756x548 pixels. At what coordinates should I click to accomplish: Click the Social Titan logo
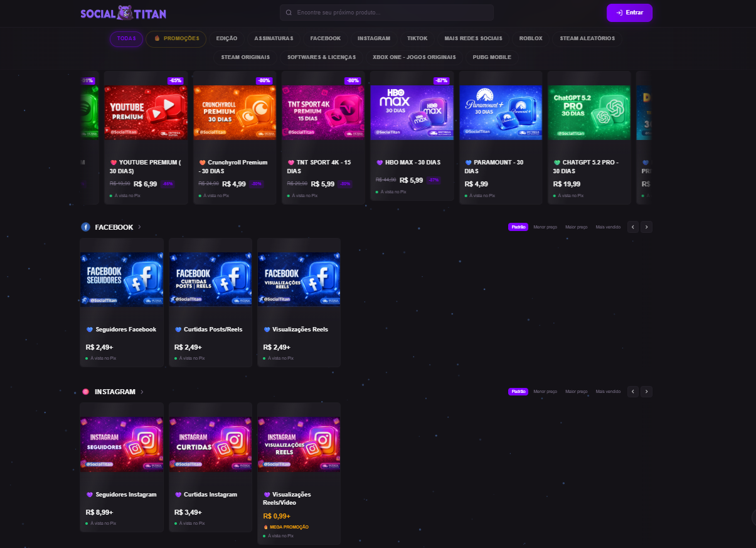coord(123,13)
